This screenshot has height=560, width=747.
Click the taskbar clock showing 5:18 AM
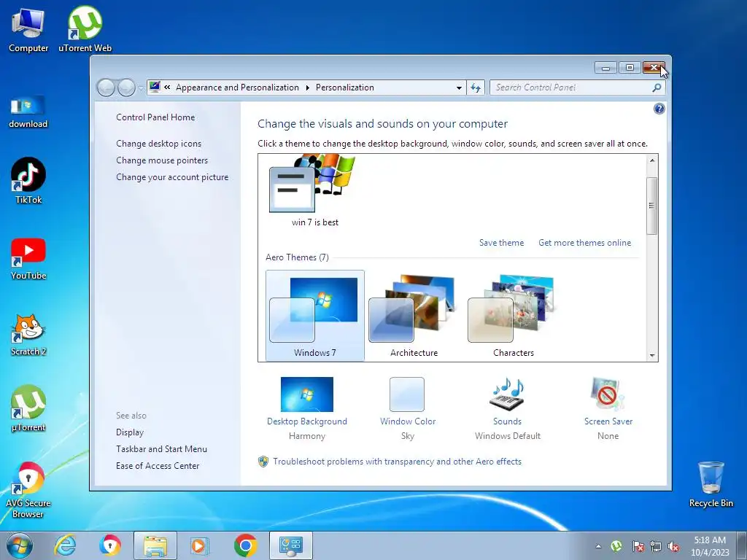710,546
